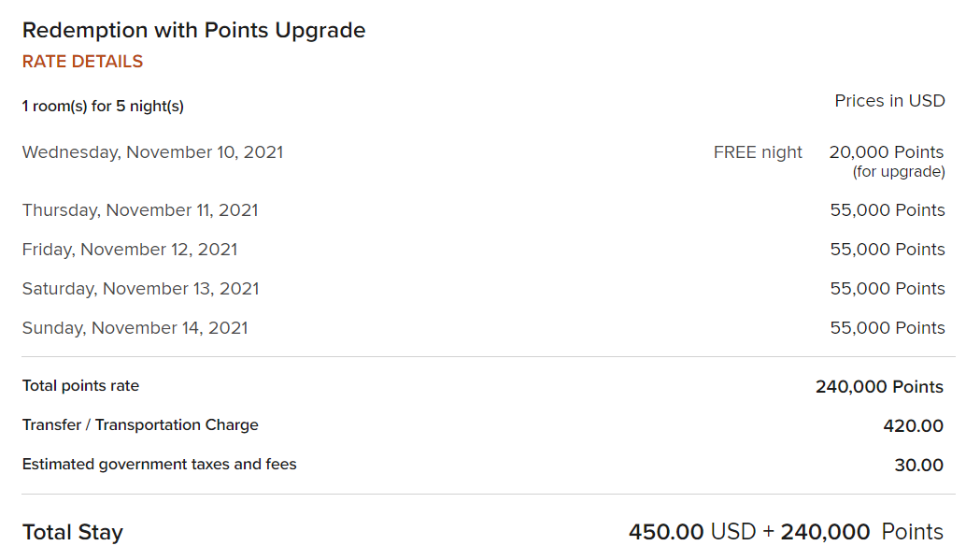
Task: Click the Total Stay 450.00 USD amount
Action: [x=692, y=532]
